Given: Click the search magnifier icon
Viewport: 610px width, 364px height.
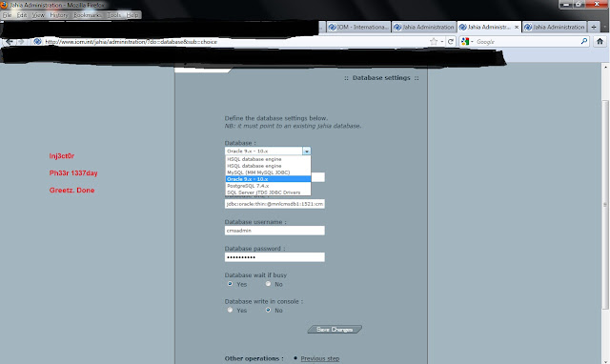Looking at the screenshot, I should coord(584,41).
